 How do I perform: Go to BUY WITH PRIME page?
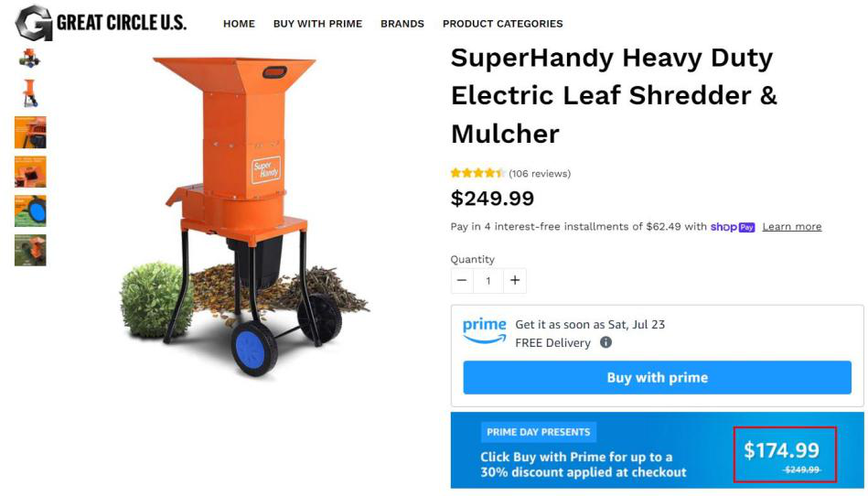pyautogui.click(x=317, y=24)
